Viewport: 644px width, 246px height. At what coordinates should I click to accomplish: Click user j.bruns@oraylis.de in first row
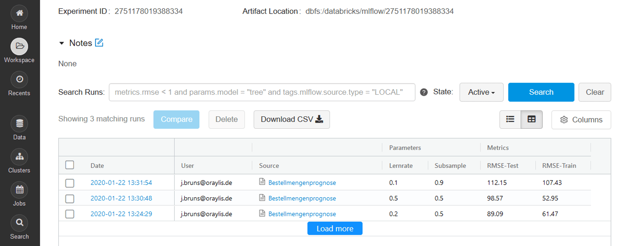click(x=206, y=182)
